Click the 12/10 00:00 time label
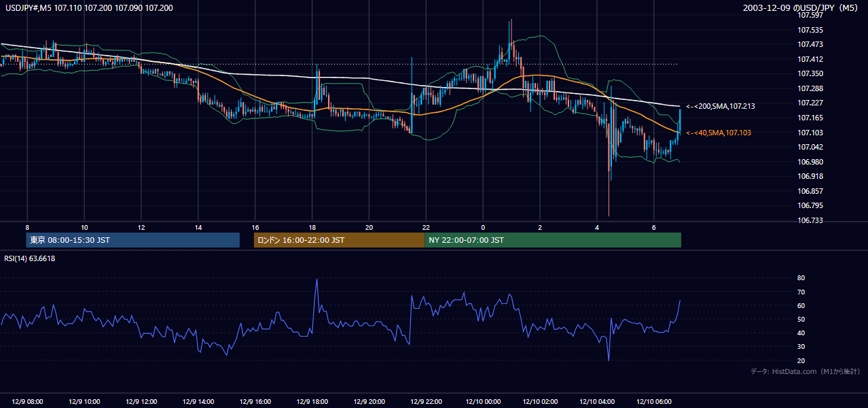 tap(483, 402)
